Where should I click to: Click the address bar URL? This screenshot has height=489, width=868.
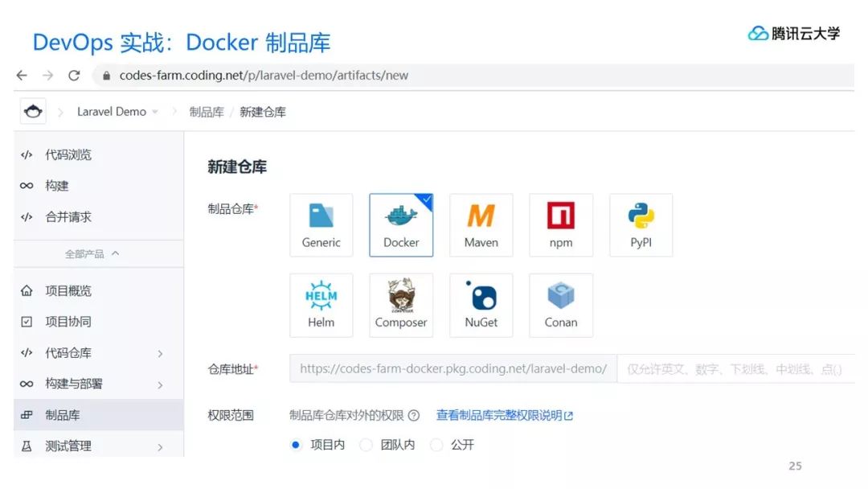click(264, 76)
